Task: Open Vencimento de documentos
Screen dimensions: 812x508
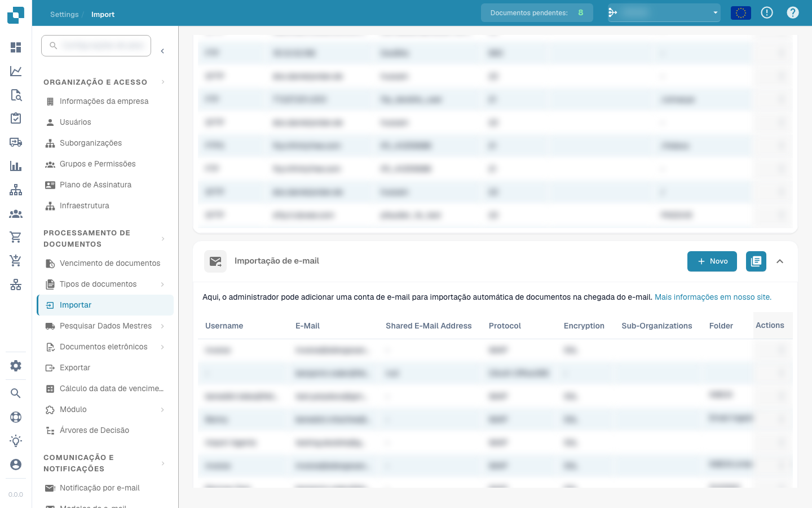Action: [x=105, y=264]
